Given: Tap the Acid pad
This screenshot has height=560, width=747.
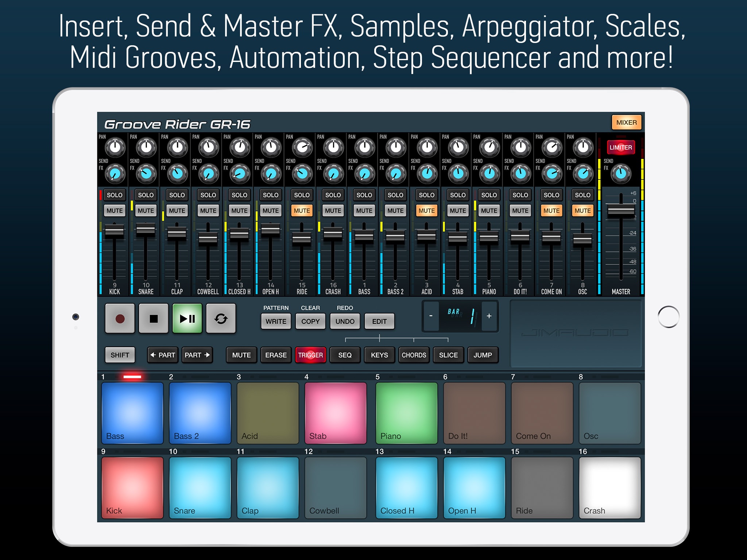Looking at the screenshot, I should (x=268, y=413).
